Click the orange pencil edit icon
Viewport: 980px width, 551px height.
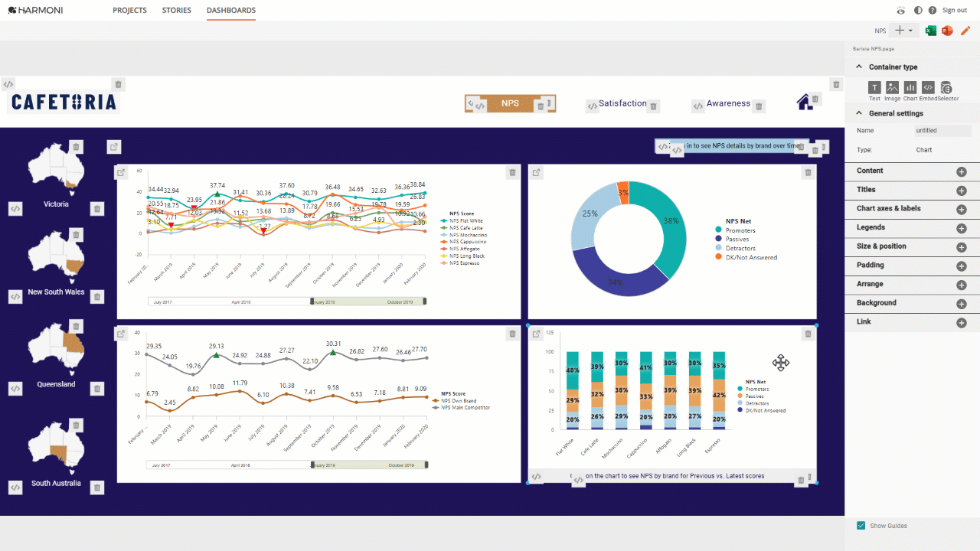coord(965,31)
